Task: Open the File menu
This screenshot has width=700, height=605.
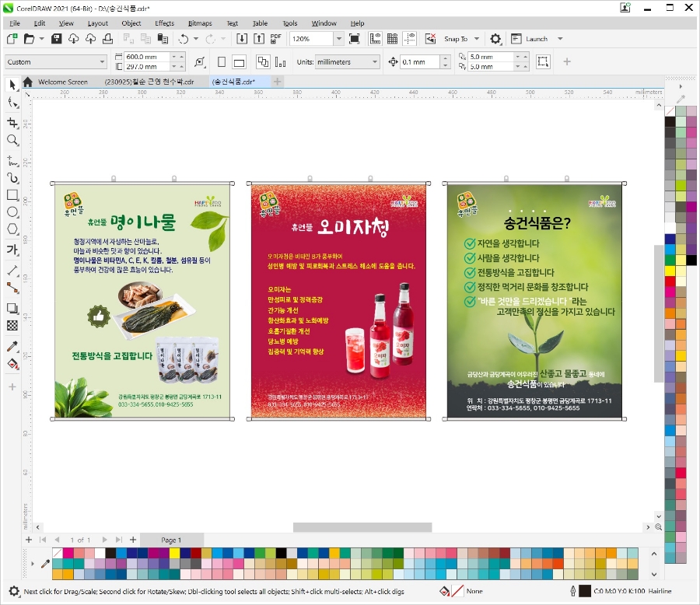Action: (15, 23)
